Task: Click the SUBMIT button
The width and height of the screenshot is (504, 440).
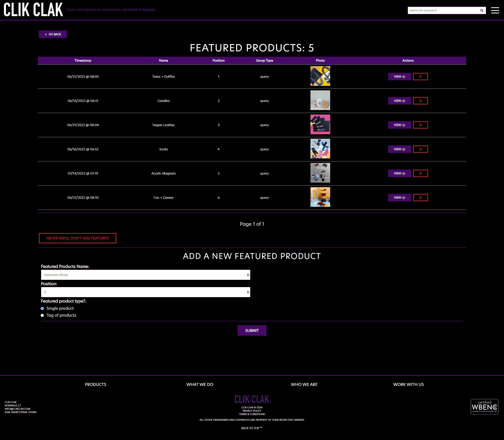Action: (252, 330)
